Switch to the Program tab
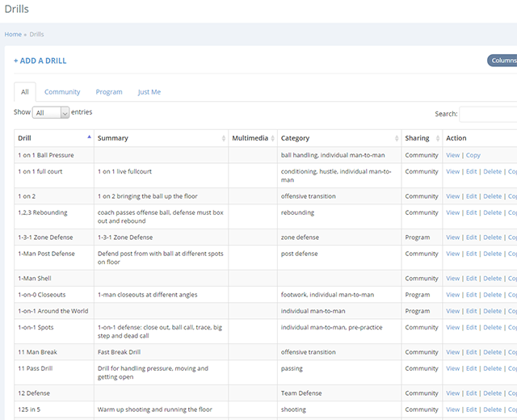 point(109,92)
